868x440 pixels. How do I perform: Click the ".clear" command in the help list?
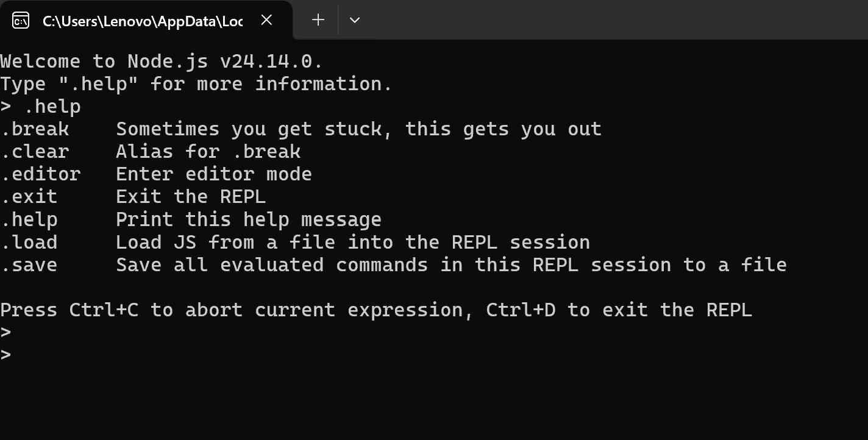click(x=35, y=152)
